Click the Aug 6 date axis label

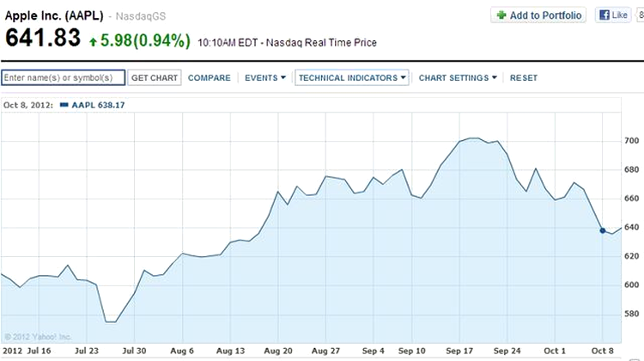(182, 352)
